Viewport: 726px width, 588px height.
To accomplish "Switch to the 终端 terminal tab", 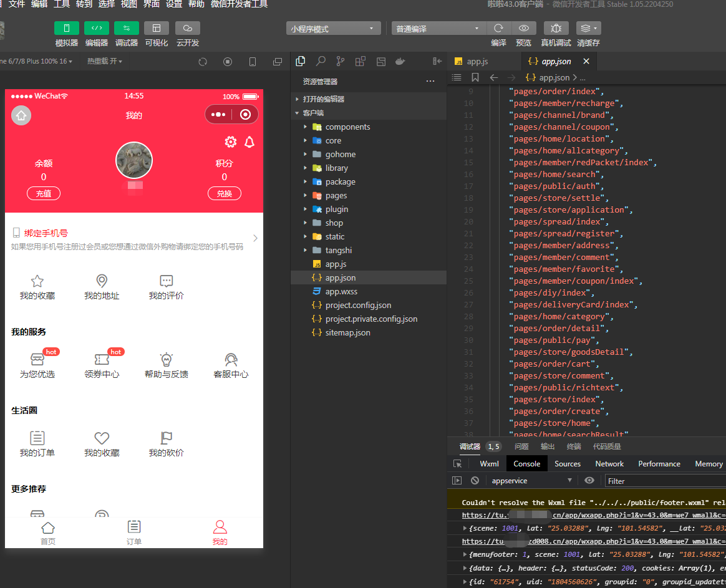I will point(574,446).
